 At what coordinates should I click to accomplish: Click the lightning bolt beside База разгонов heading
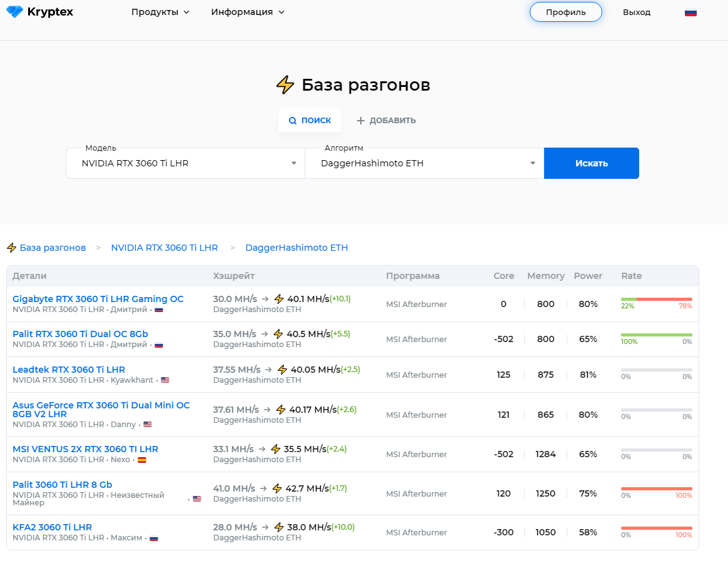(285, 85)
